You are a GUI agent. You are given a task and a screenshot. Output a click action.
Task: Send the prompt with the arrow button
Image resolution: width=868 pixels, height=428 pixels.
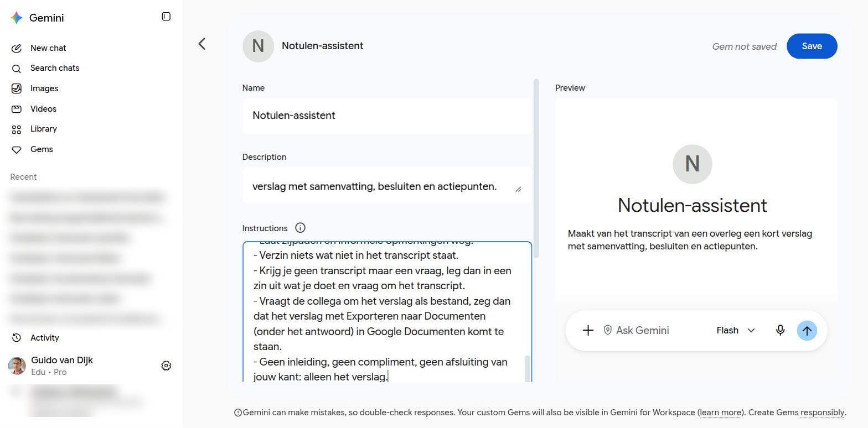pos(807,331)
